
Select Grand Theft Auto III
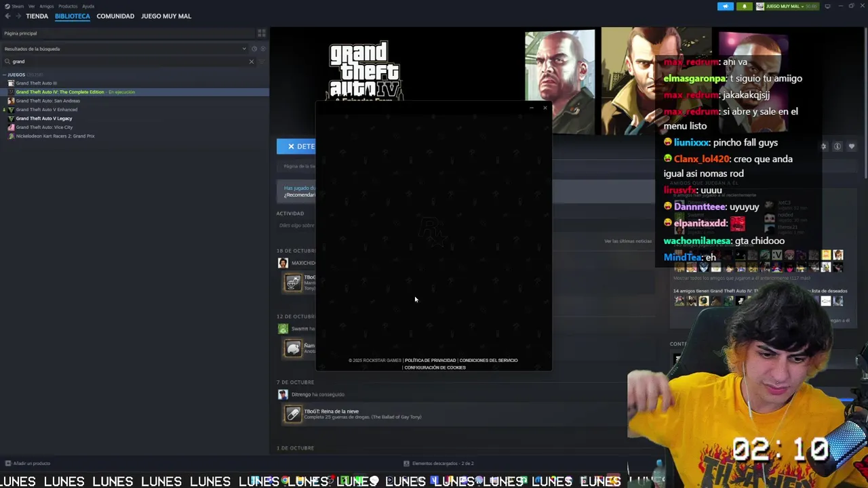click(x=37, y=83)
